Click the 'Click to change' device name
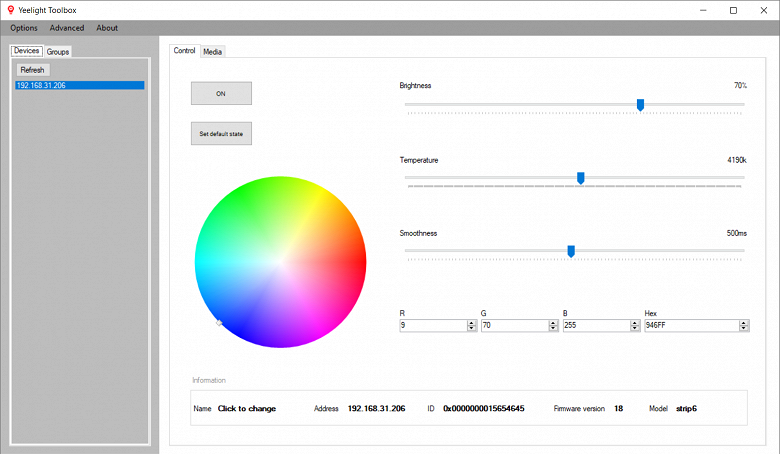Image resolution: width=780 pixels, height=454 pixels. tap(247, 408)
